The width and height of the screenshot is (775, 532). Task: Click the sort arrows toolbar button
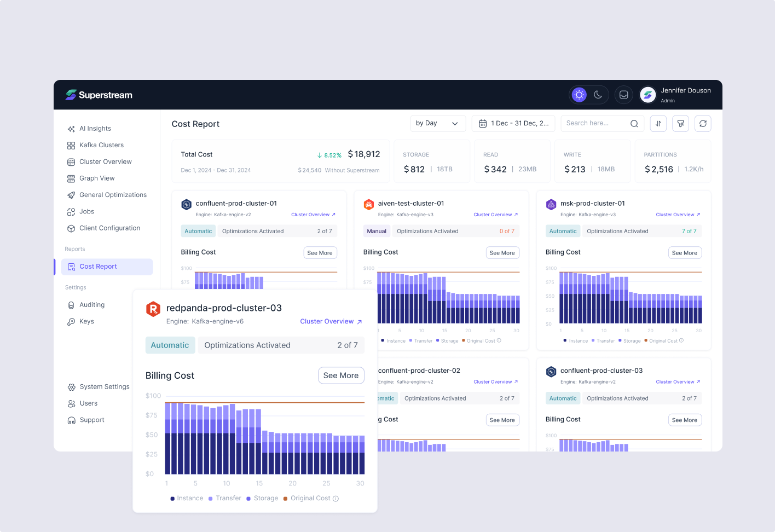tap(658, 124)
